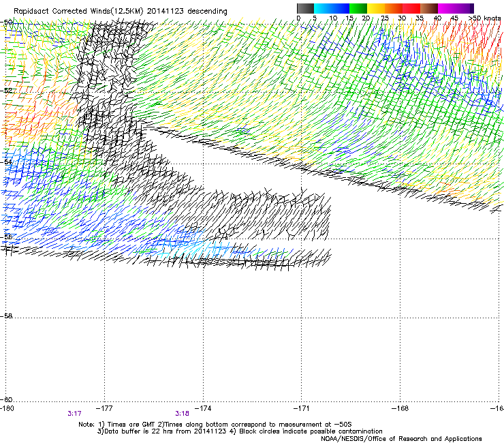Click the purple '3:18' time marker
Image resolution: width=504 pixels, height=443 pixels.
click(x=182, y=414)
